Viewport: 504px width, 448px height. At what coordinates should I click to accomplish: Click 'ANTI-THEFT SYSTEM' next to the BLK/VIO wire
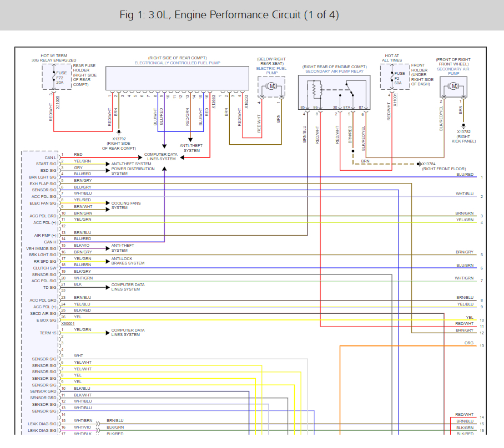123,248
